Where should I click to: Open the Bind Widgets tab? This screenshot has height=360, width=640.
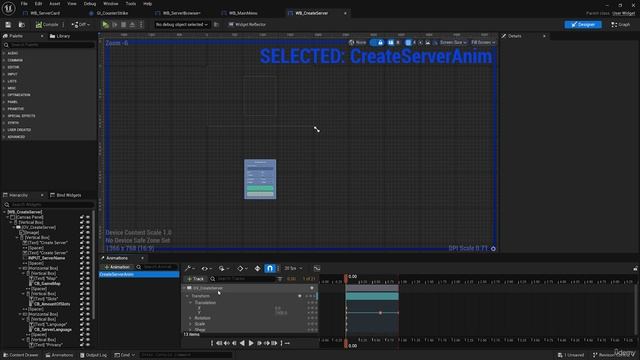point(66,195)
